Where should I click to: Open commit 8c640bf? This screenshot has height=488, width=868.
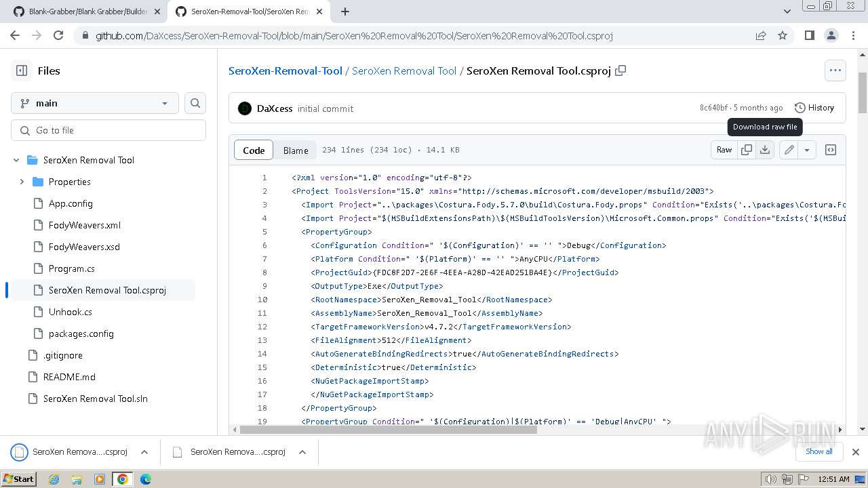coord(713,108)
